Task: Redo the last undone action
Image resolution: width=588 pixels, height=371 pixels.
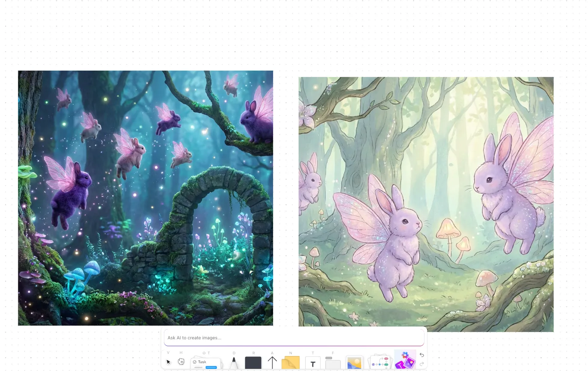Action: coord(422,364)
